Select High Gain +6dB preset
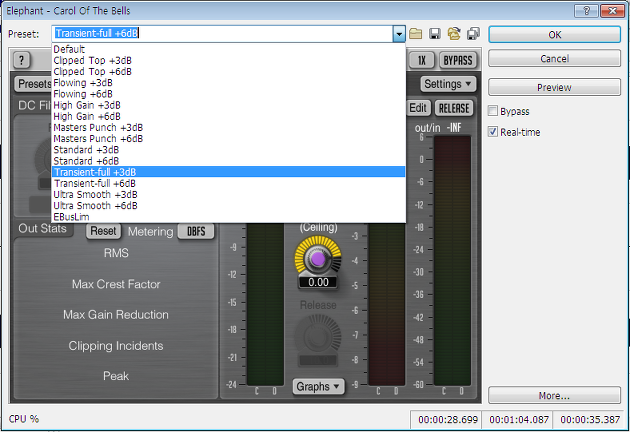Screen dimensions: 630x432 click(229, 117)
